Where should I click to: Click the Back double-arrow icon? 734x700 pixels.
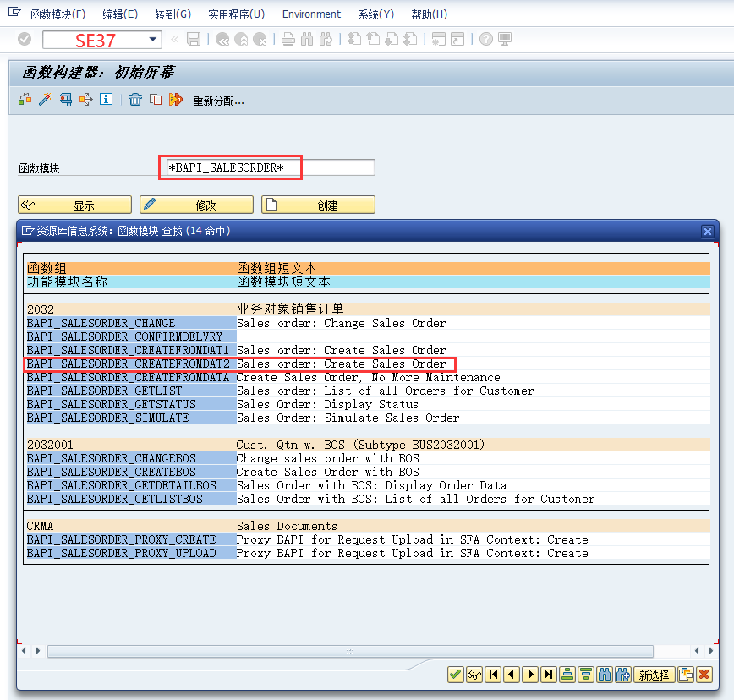222,39
